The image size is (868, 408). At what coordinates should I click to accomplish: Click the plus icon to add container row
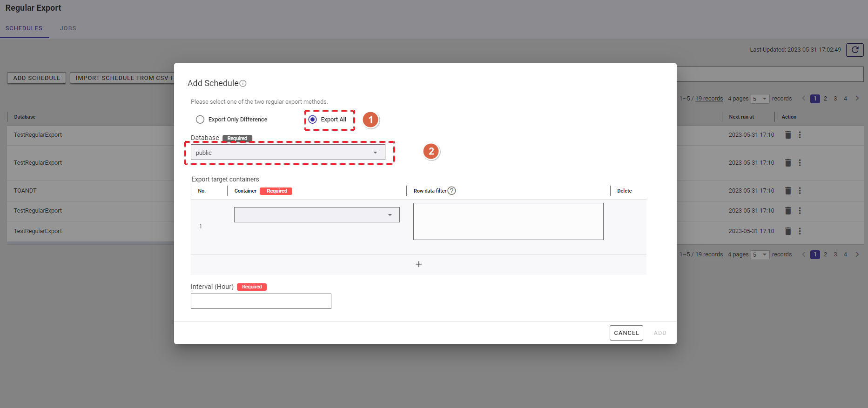[x=418, y=264]
